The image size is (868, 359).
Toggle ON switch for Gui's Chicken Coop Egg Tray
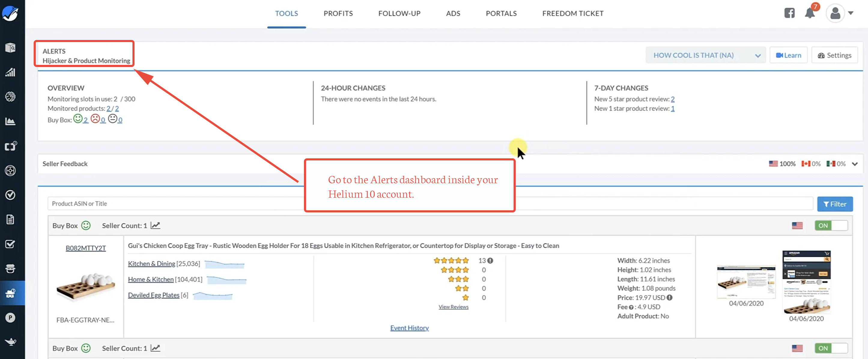click(x=831, y=226)
